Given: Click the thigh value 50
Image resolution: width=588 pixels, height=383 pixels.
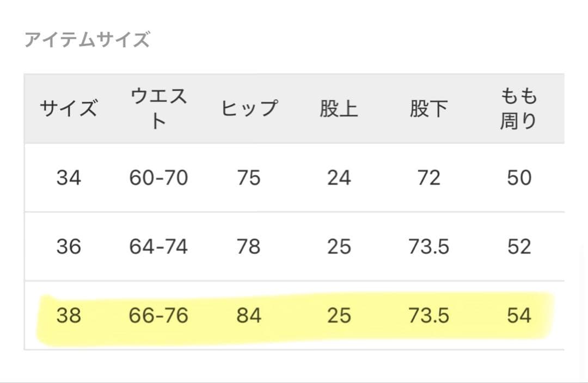Looking at the screenshot, I should point(518,178).
